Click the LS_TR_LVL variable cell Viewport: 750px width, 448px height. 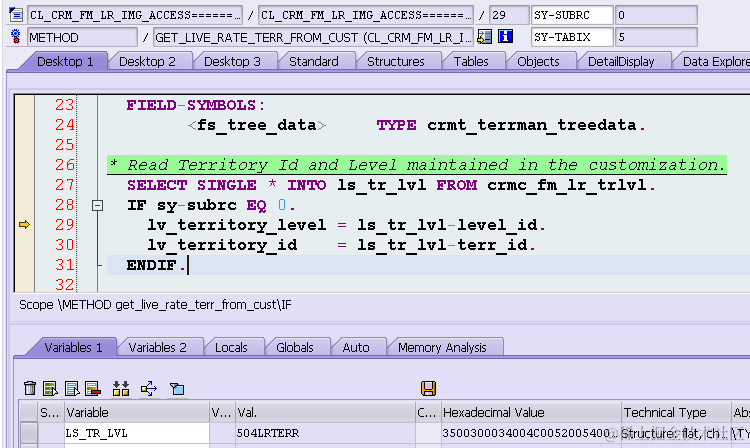pos(137,433)
